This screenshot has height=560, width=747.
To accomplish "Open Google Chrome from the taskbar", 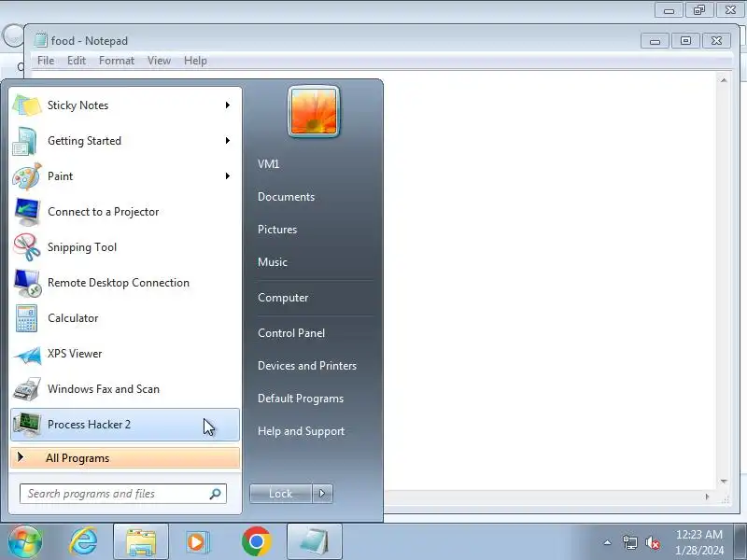I will click(256, 541).
